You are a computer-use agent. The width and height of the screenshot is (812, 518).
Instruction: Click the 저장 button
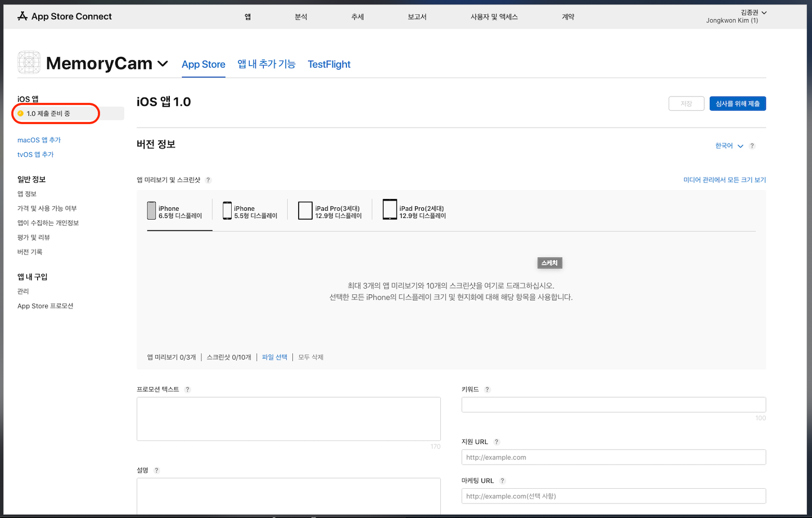coord(686,103)
